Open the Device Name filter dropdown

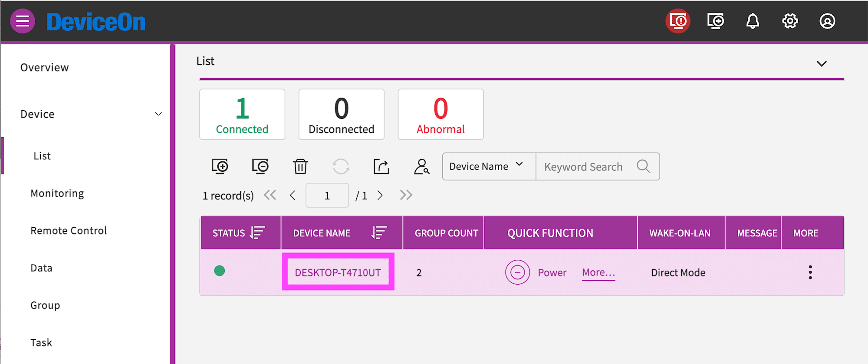click(x=489, y=166)
